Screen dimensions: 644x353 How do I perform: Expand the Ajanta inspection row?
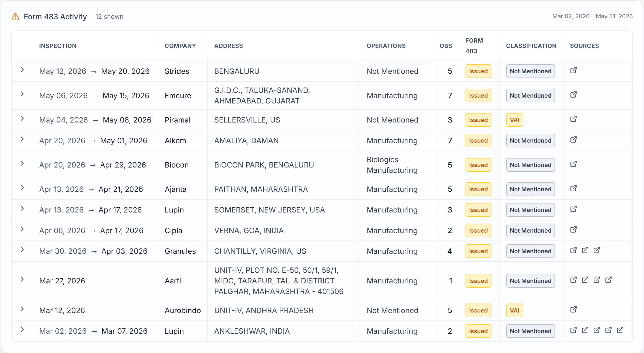point(22,188)
